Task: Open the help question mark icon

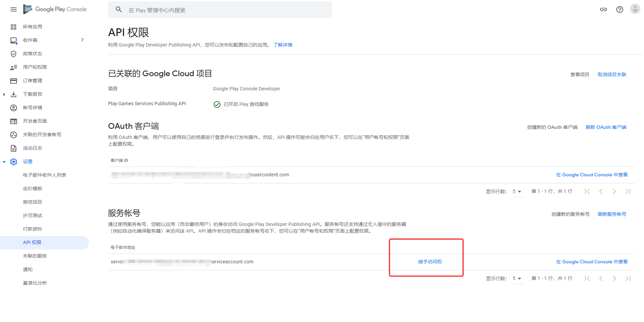Action: (x=620, y=9)
